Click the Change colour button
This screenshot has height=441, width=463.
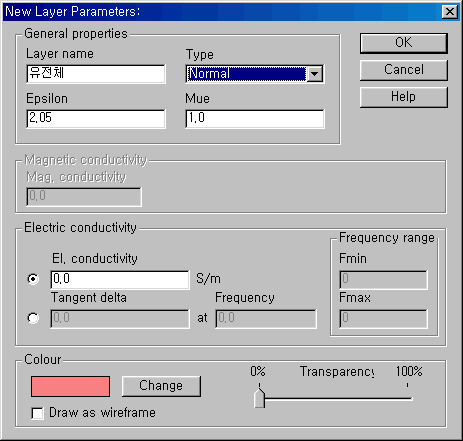point(161,386)
